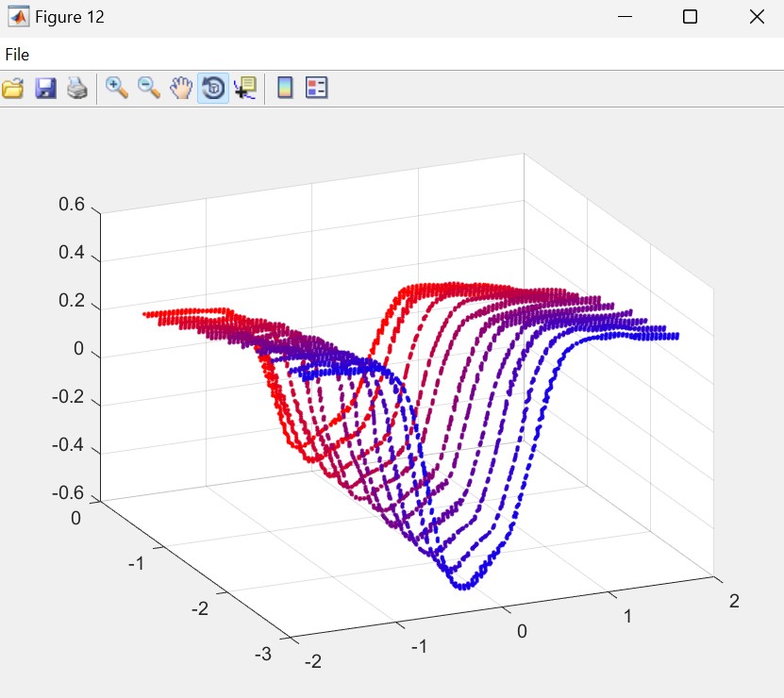Print the figure using the printer icon
784x698 pixels.
[x=77, y=89]
